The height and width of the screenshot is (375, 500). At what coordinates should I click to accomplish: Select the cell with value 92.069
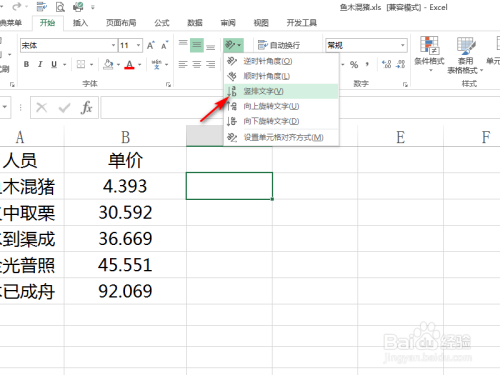[125, 291]
